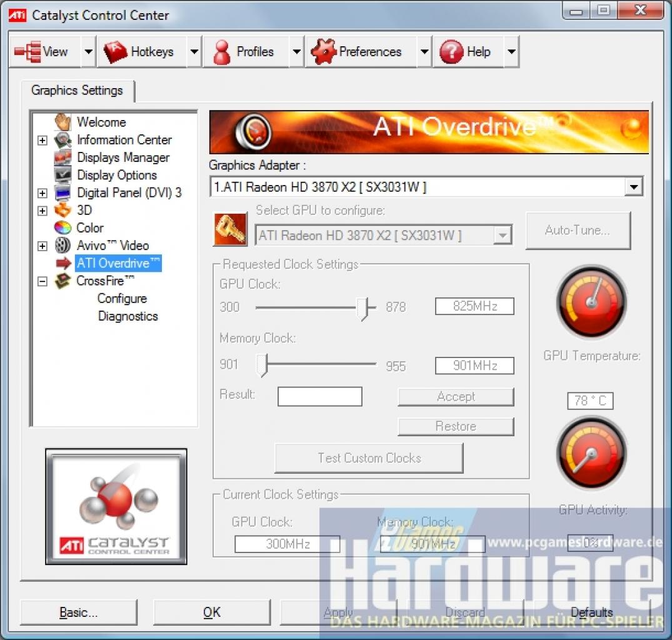Click the Basic... button

click(x=78, y=612)
